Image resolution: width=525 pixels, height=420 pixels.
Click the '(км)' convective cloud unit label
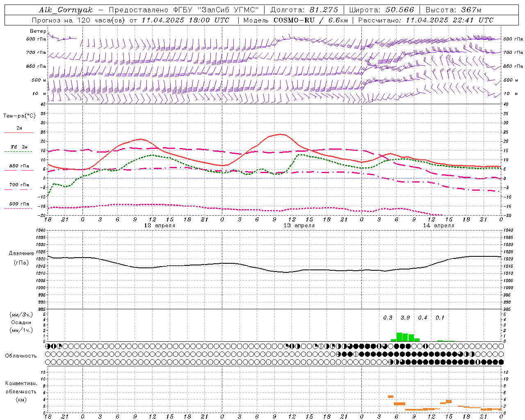pyautogui.click(x=21, y=399)
